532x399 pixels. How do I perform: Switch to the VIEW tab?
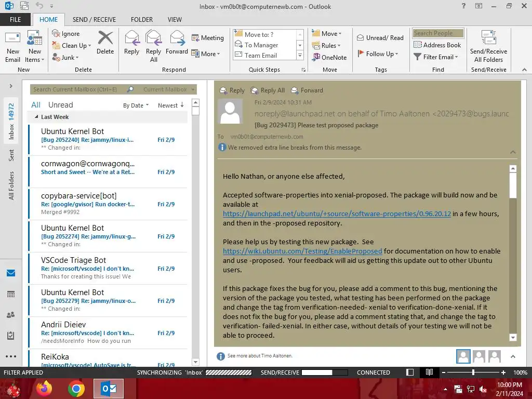pyautogui.click(x=175, y=19)
